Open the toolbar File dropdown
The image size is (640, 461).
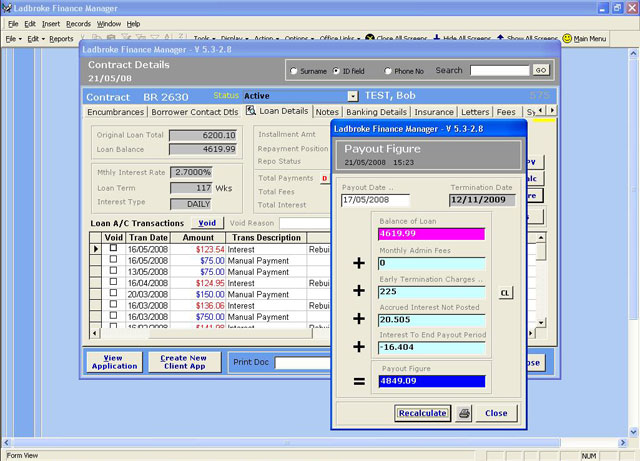[x=13, y=39]
